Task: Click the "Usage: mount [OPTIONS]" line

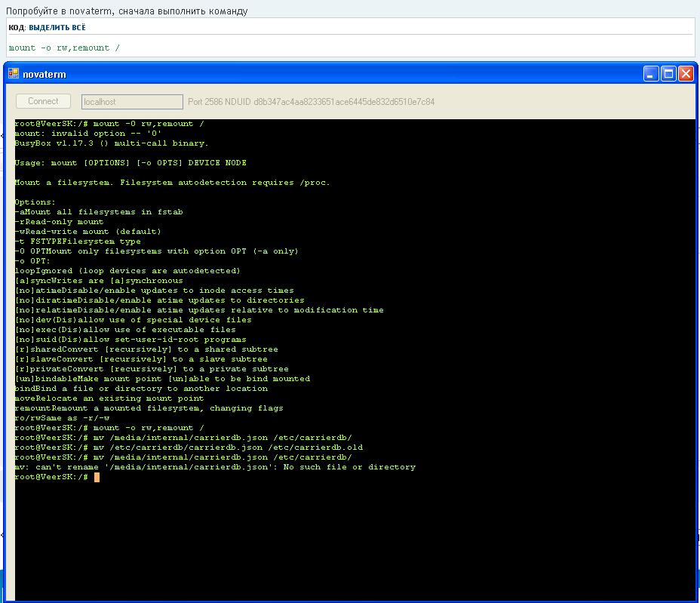Action: click(x=130, y=163)
